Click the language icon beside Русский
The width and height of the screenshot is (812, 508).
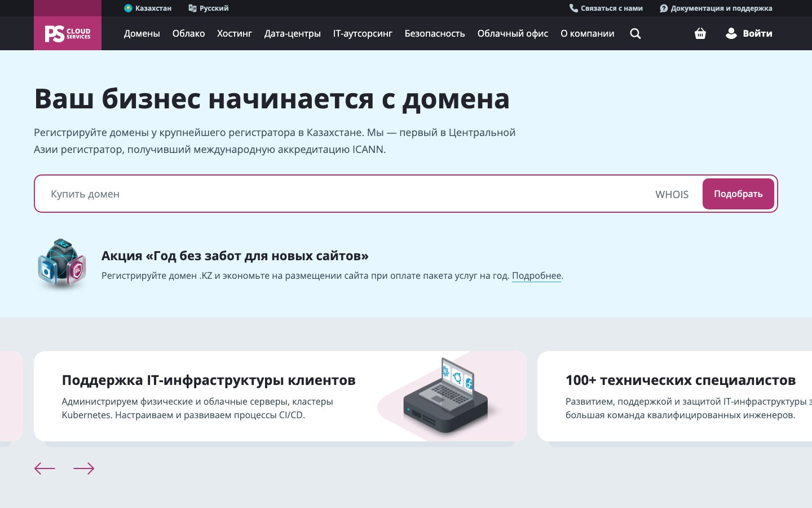click(192, 8)
